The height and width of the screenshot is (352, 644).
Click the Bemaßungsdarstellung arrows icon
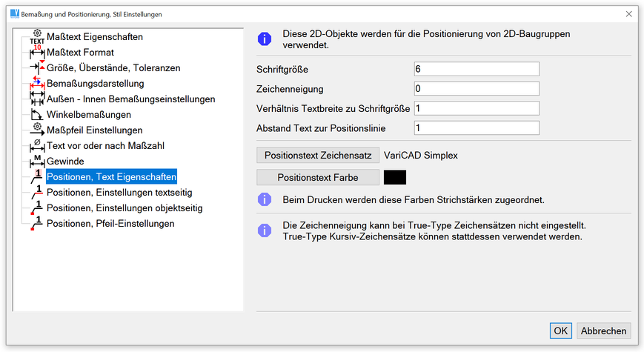click(37, 84)
